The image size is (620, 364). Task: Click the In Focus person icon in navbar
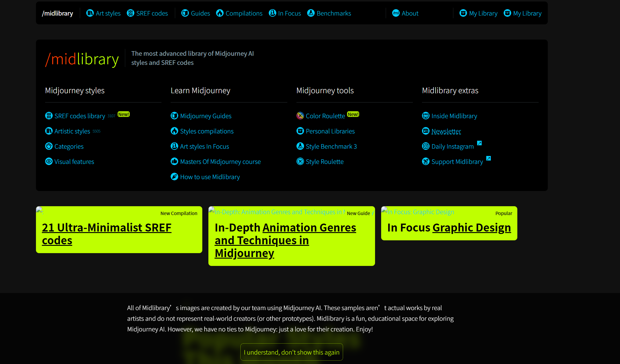pyautogui.click(x=272, y=13)
